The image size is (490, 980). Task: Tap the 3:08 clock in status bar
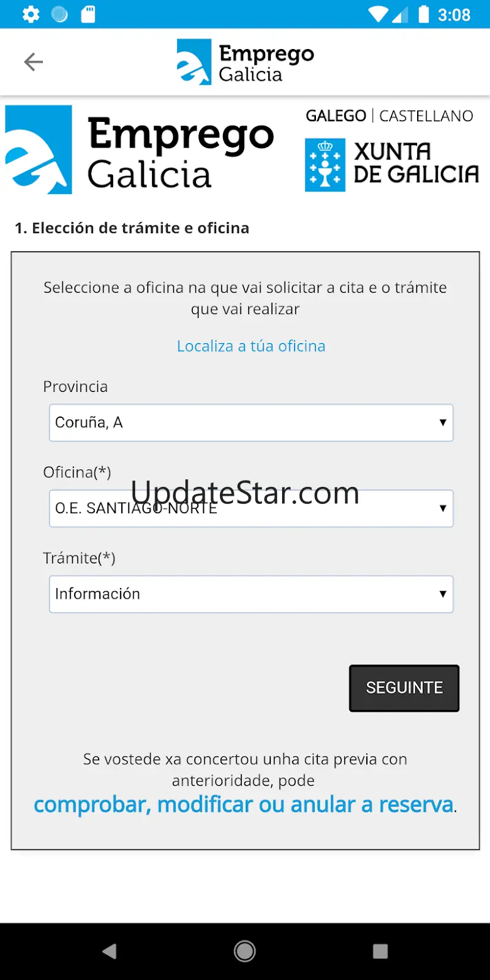[454, 14]
